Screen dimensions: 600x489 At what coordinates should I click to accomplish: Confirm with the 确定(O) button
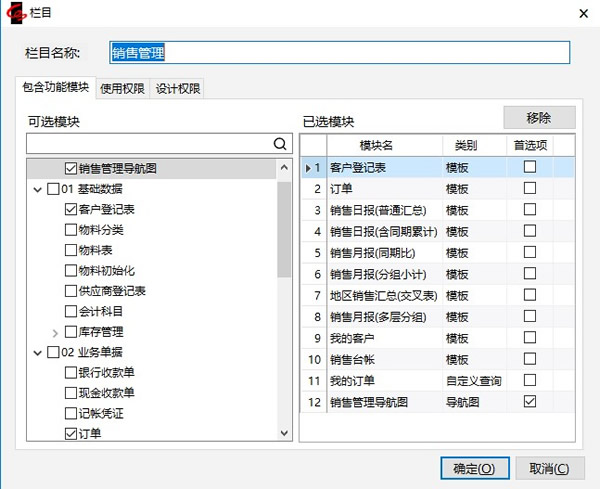pyautogui.click(x=473, y=467)
